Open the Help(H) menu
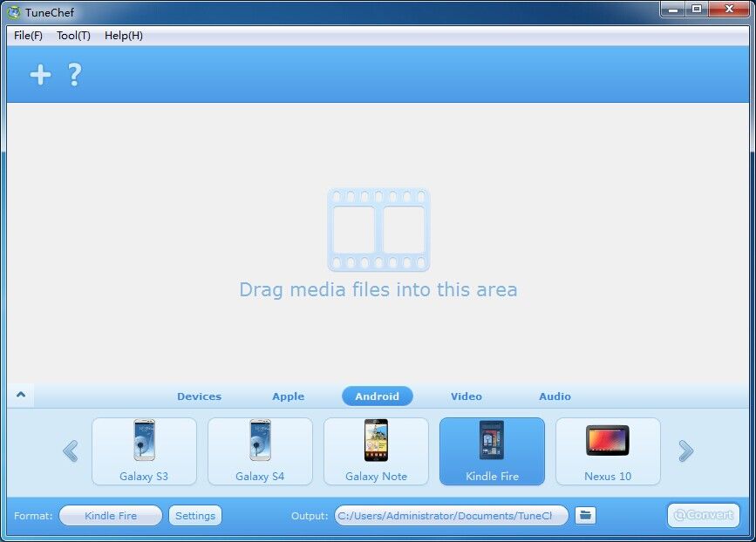This screenshot has height=542, width=756. click(x=124, y=36)
